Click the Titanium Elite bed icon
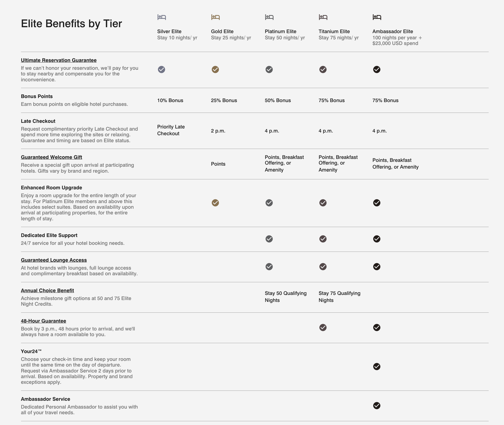 point(323,17)
